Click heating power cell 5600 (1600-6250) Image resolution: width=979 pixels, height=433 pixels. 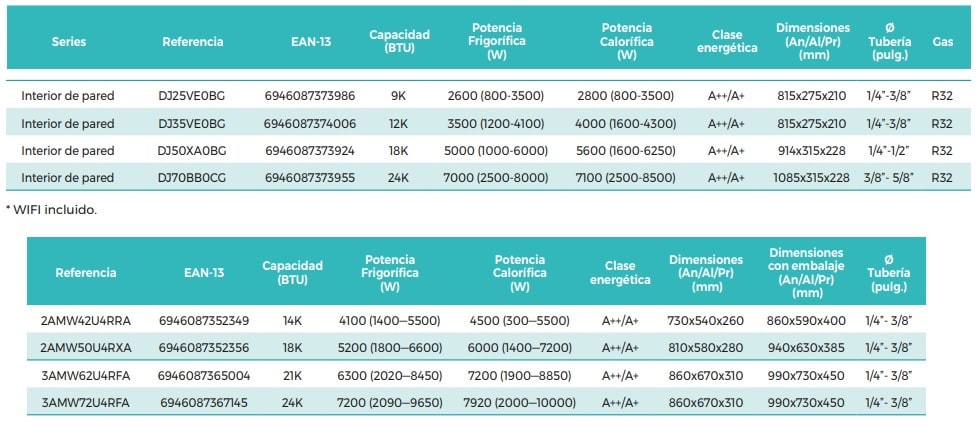coord(626,150)
